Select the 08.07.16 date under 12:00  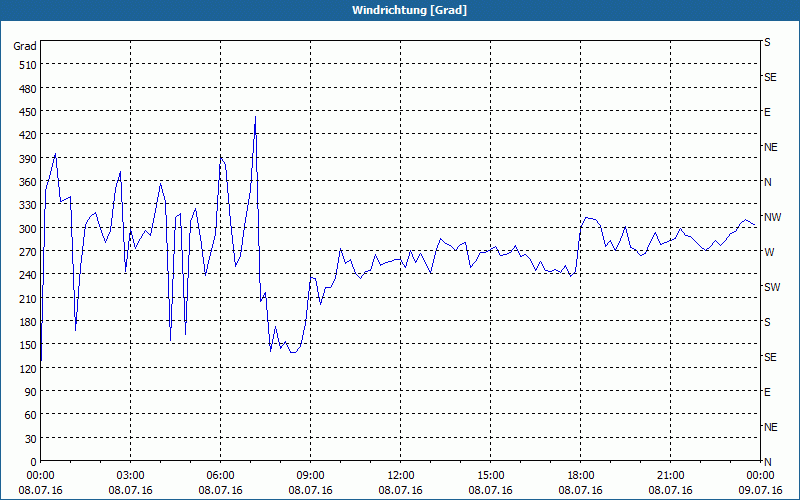401,490
